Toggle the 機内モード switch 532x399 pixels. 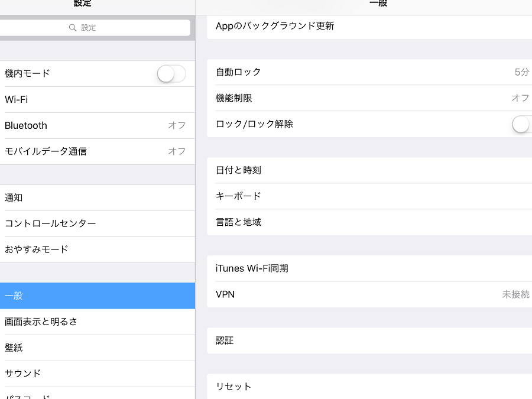tap(171, 74)
